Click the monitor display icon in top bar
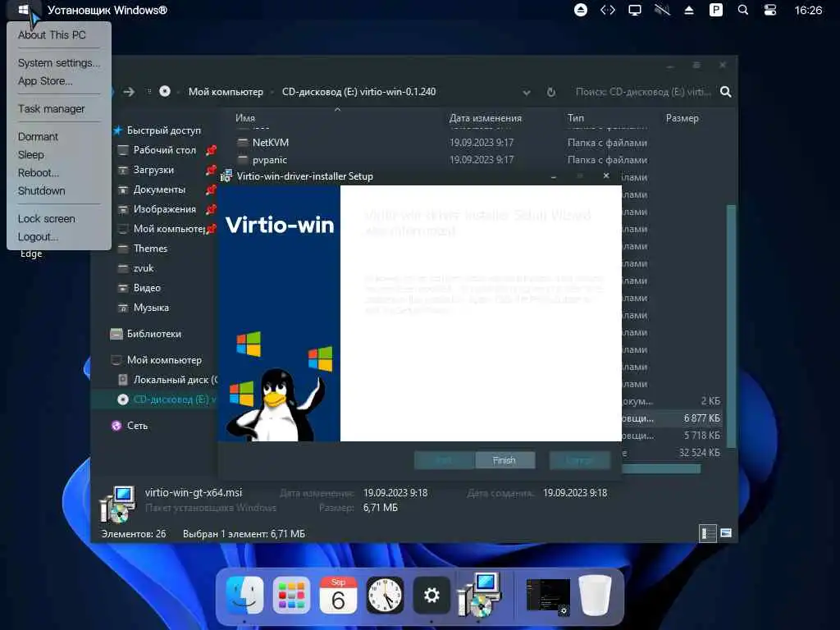This screenshot has height=630, width=840. tap(635, 10)
